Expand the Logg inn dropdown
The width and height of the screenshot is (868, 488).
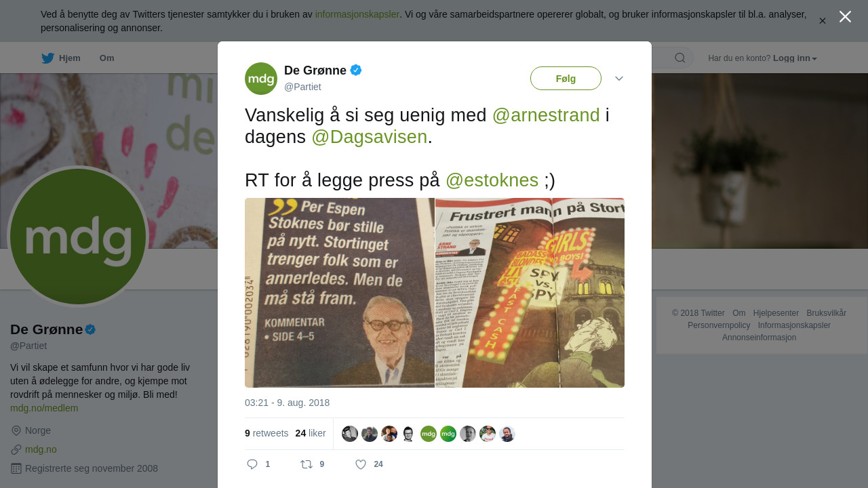795,58
